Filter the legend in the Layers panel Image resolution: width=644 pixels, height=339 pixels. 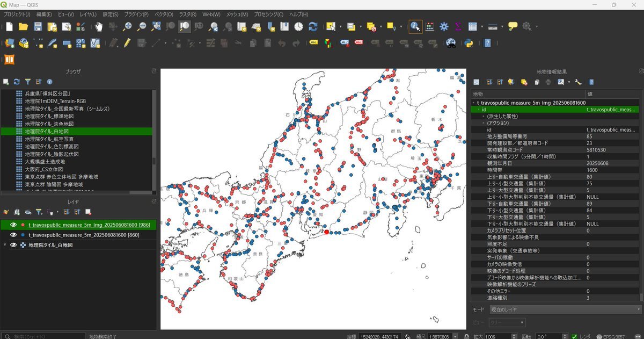[x=39, y=212]
